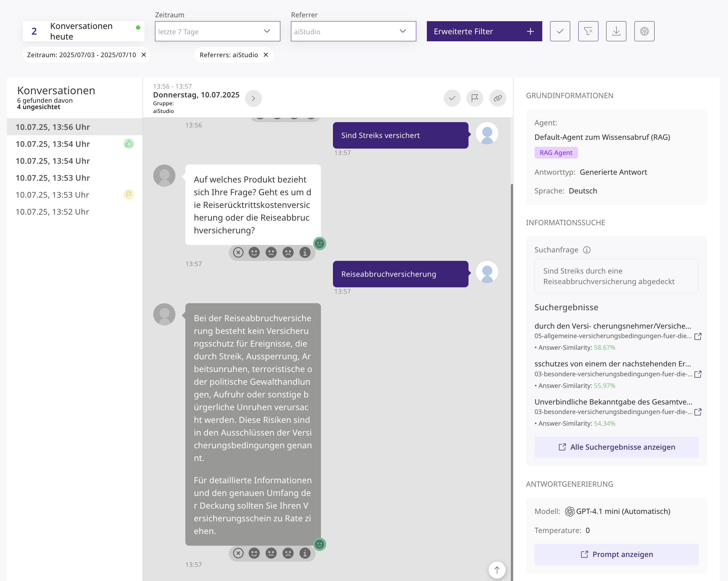Copy conversation link via chain icon
The height and width of the screenshot is (581, 728).
pyautogui.click(x=498, y=98)
